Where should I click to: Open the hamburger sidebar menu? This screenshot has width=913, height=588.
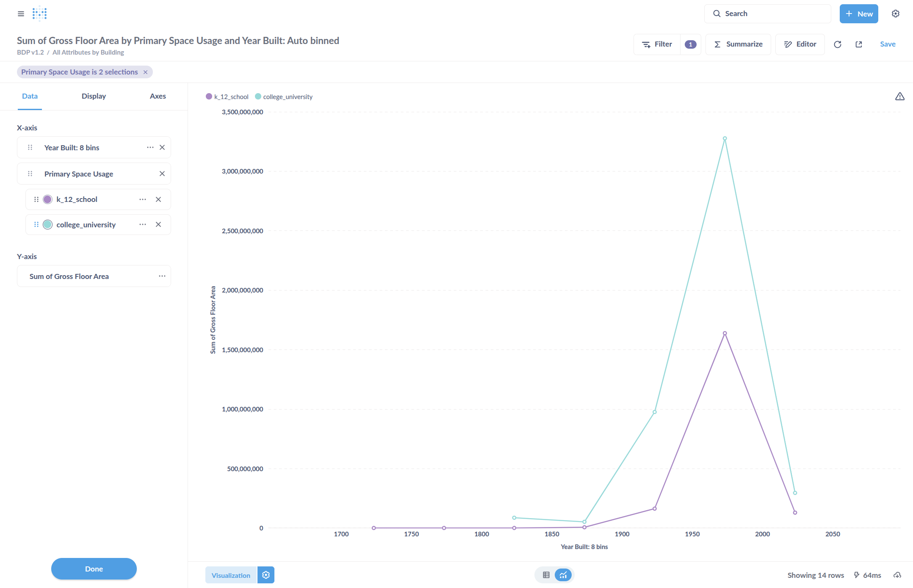tap(21, 14)
